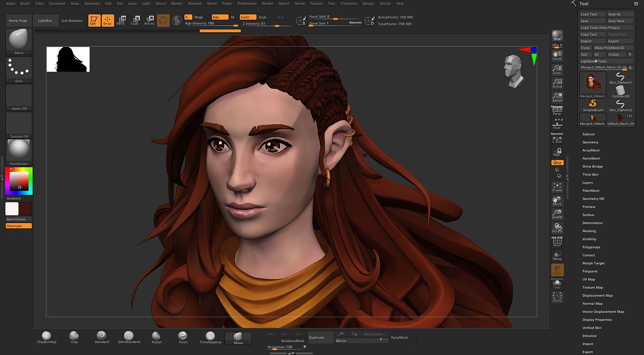Image resolution: width=644 pixels, height=355 pixels.
Task: Click the Frame mesh icon
Action: (557, 187)
